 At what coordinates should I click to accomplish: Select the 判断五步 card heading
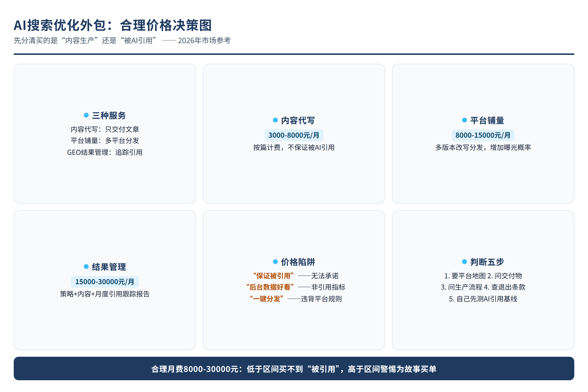pos(487,262)
